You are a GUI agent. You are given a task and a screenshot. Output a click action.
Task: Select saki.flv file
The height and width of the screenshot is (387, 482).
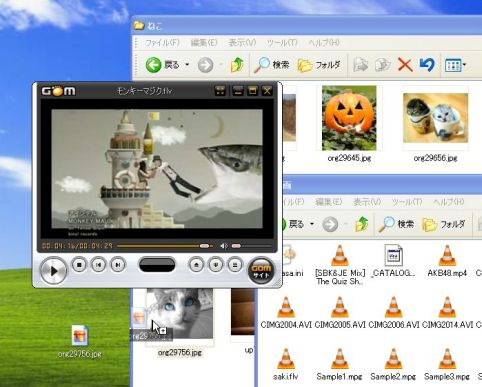(x=286, y=364)
